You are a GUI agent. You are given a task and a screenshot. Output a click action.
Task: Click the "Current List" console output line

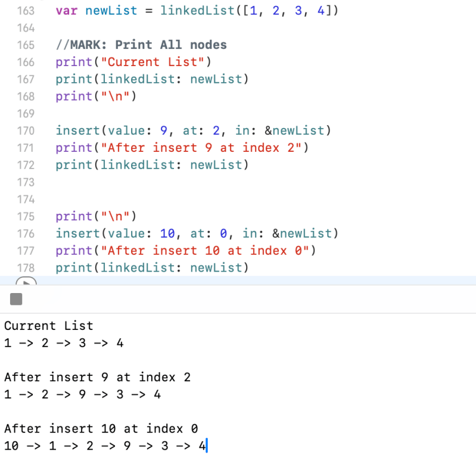click(x=49, y=326)
